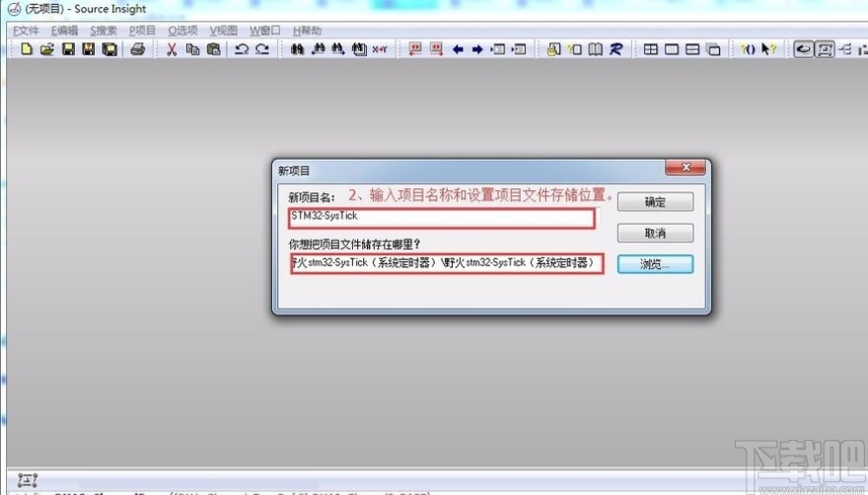Click the Tile Windows grid icon
Viewport: 868px width, 495px height.
(651, 49)
